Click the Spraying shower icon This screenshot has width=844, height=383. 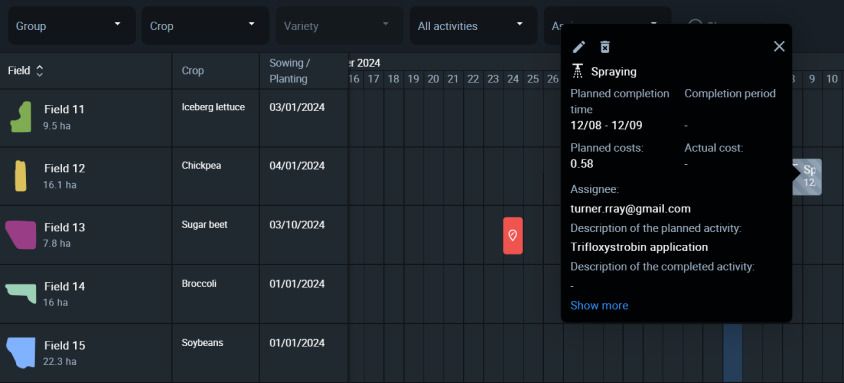point(578,71)
